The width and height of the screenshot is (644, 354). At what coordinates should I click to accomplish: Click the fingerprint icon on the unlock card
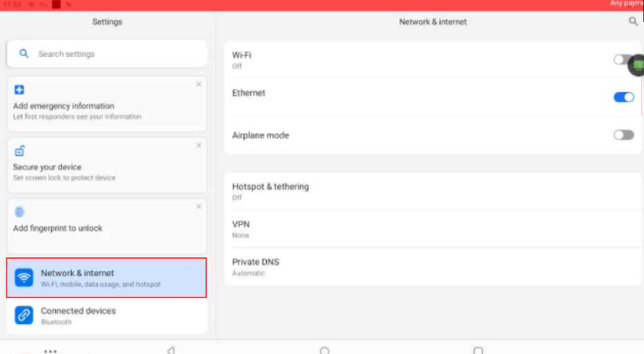point(19,212)
